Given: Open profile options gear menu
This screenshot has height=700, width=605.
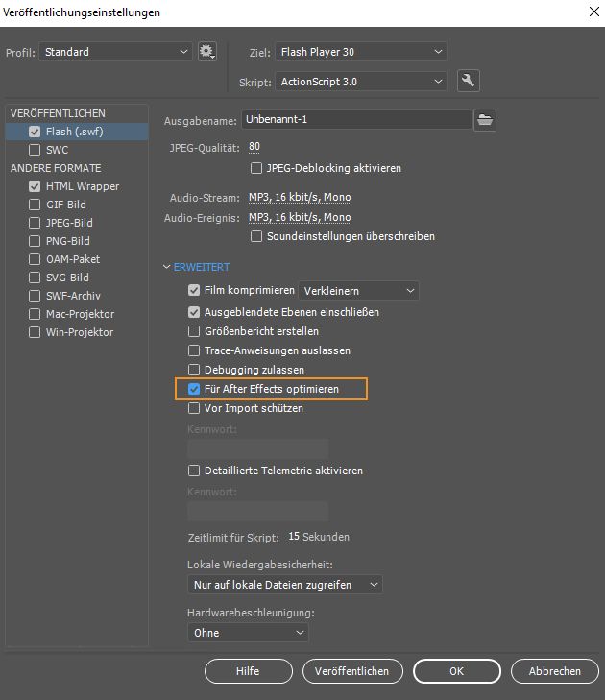Looking at the screenshot, I should click(x=207, y=52).
